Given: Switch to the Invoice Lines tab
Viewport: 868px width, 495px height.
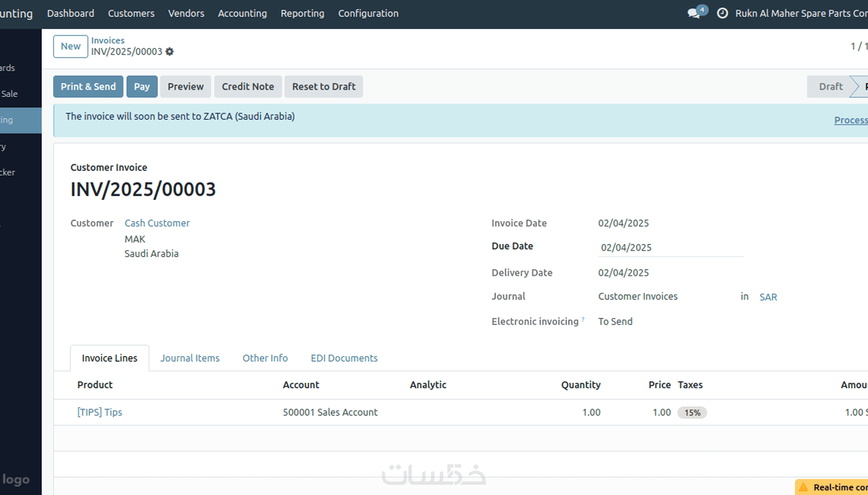Looking at the screenshot, I should [110, 358].
